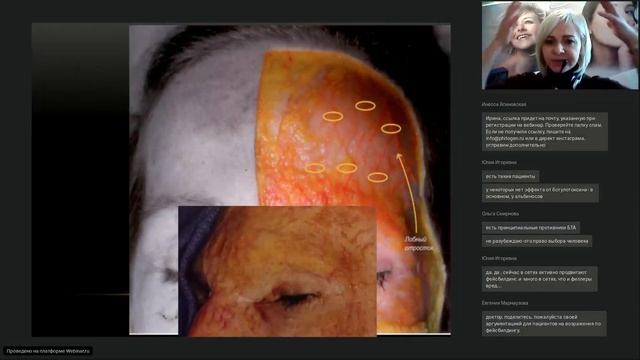The image size is (640, 360).
Task: Click the 'Проведено на платформе Webinar.ru' label
Action: pos(48,351)
